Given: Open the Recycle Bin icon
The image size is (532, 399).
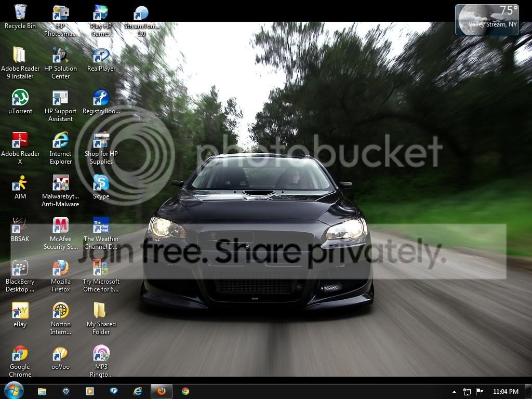Looking at the screenshot, I should 20,17.
